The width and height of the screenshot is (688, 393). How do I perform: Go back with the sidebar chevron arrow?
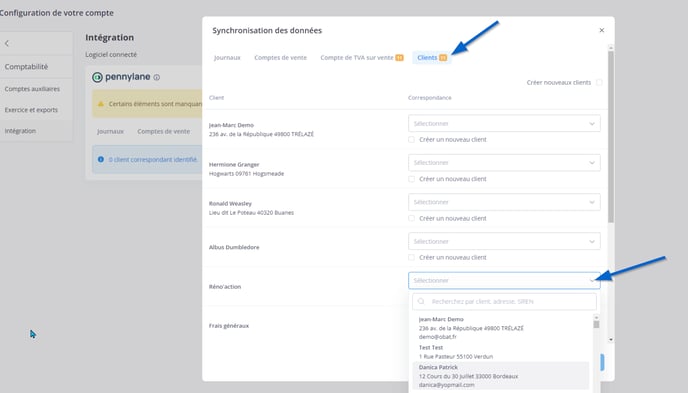coord(7,43)
